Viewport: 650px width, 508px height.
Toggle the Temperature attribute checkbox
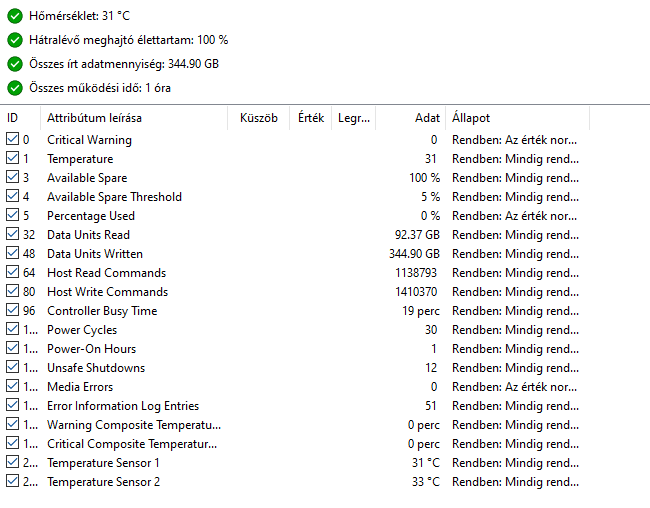[12, 159]
